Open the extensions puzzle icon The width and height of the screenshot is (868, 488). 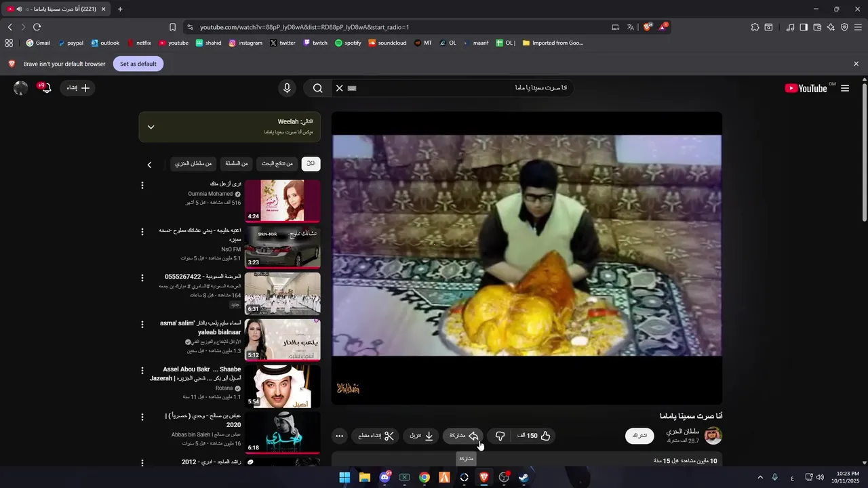(x=755, y=27)
